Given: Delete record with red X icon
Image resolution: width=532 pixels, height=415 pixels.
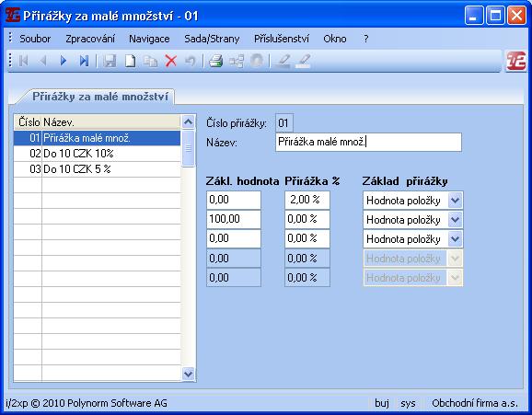Looking at the screenshot, I should pos(170,61).
